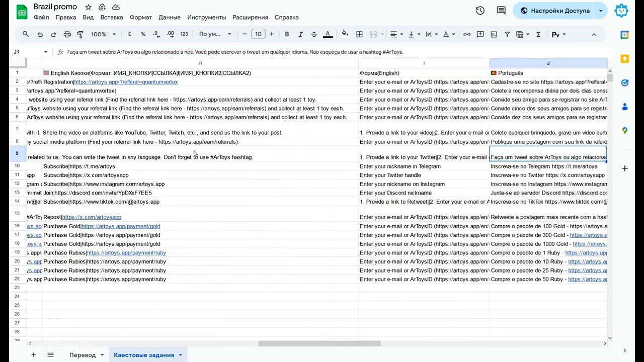The height and width of the screenshot is (362, 644).
Task: Star the Brazil promo document
Action: click(x=89, y=7)
